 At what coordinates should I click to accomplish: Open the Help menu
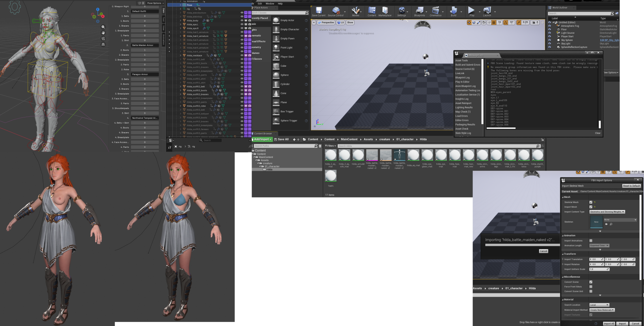click(x=280, y=4)
